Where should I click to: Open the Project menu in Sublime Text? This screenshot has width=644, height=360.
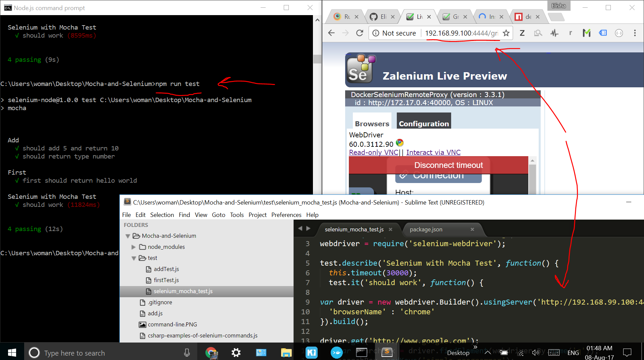258,215
